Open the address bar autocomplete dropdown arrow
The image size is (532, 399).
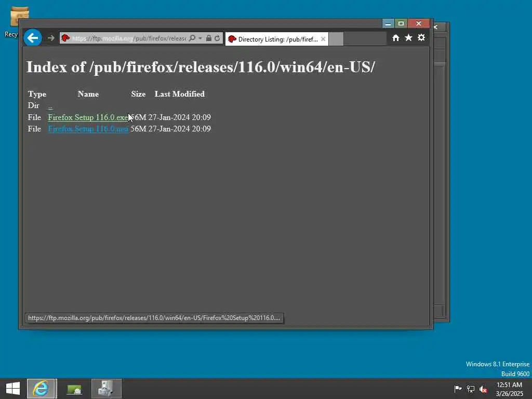tap(200, 38)
